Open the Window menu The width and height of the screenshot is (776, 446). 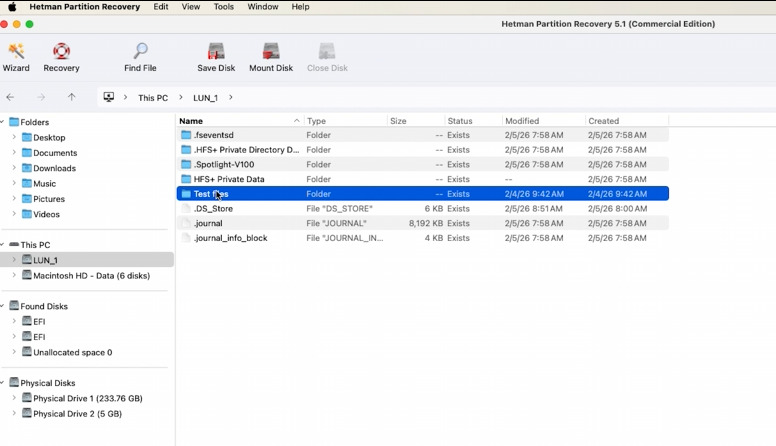coord(263,7)
